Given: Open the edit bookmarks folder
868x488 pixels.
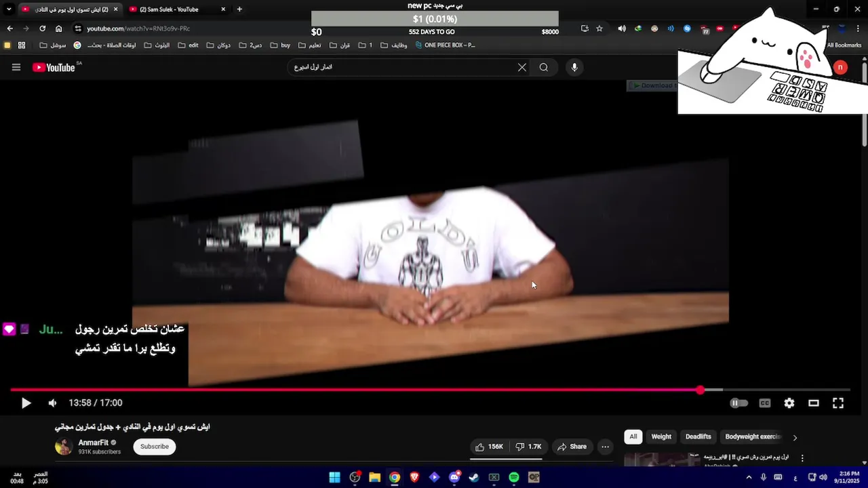Looking at the screenshot, I should [x=189, y=45].
